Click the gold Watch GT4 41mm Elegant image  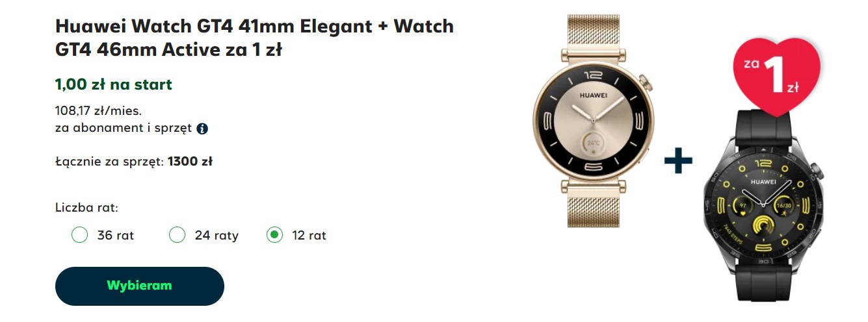coord(593,121)
